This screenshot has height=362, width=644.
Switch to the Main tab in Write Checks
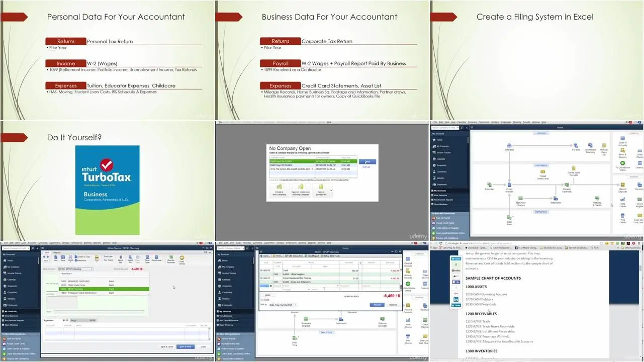[x=47, y=252]
